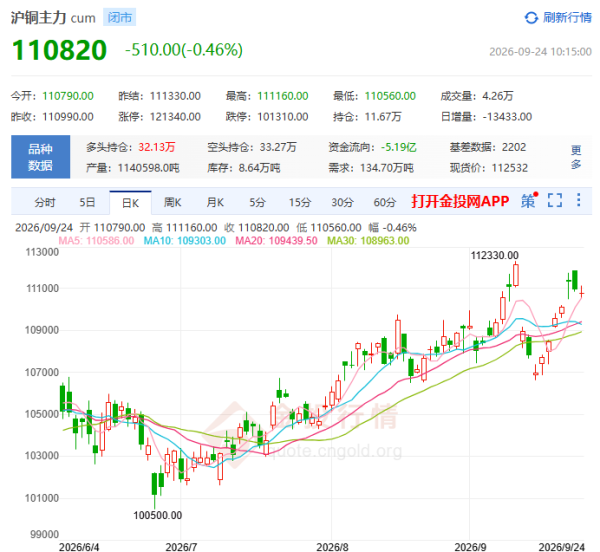Click the 最高 value 111160.00
The height and width of the screenshot is (552, 600).
pyautogui.click(x=283, y=96)
